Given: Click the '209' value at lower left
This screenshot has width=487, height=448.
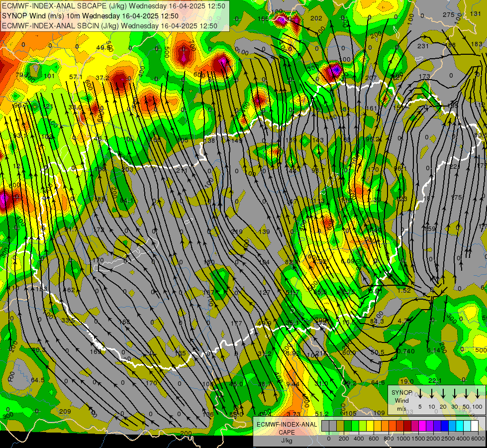Looking at the screenshot, I should coord(65,411).
